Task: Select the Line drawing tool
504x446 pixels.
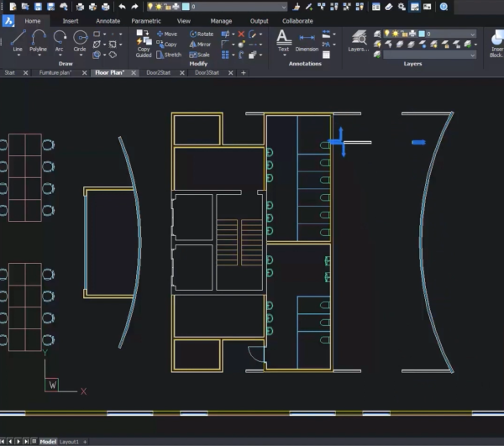Action: coord(18,39)
